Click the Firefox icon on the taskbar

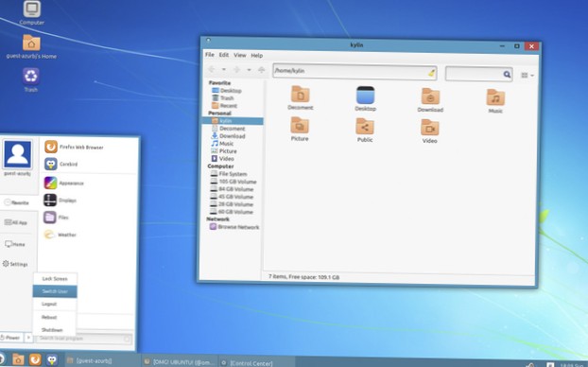tap(35, 359)
